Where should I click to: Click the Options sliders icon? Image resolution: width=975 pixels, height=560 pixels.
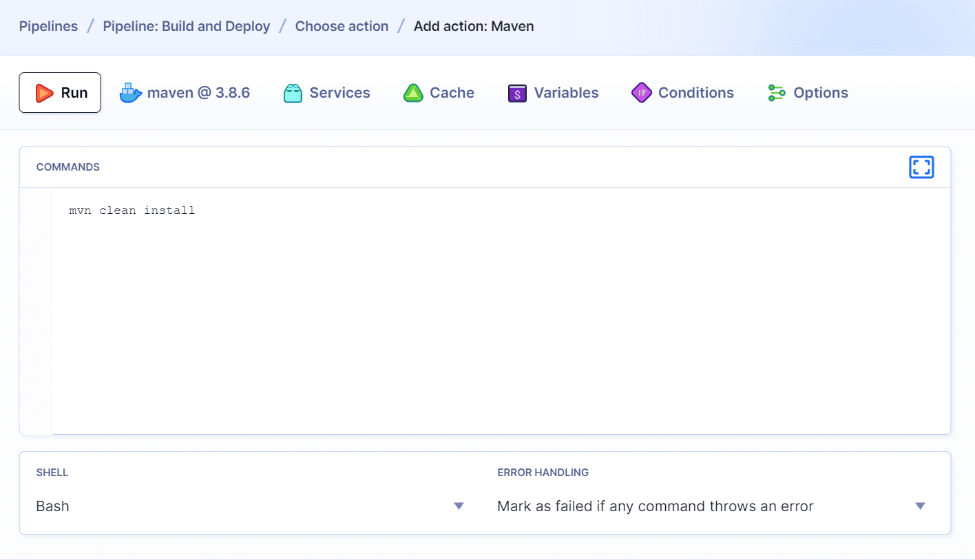pos(777,92)
